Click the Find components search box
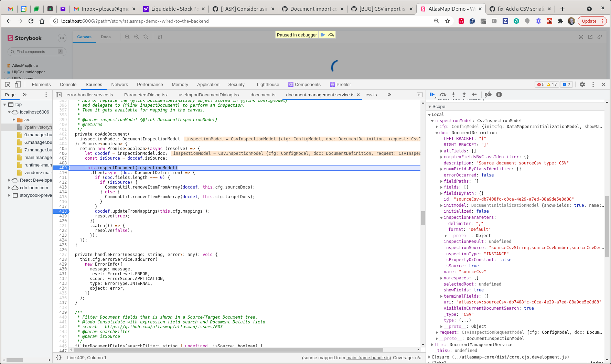 (35, 52)
